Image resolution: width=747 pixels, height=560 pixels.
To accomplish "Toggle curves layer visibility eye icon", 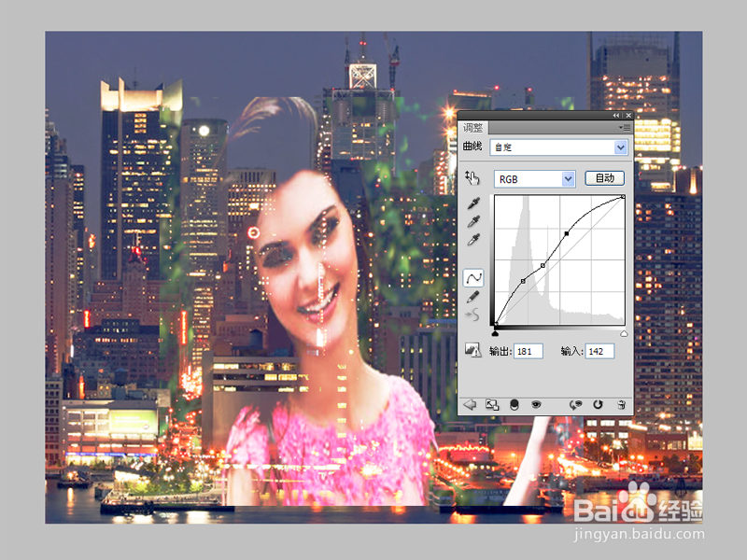I will pos(536,405).
